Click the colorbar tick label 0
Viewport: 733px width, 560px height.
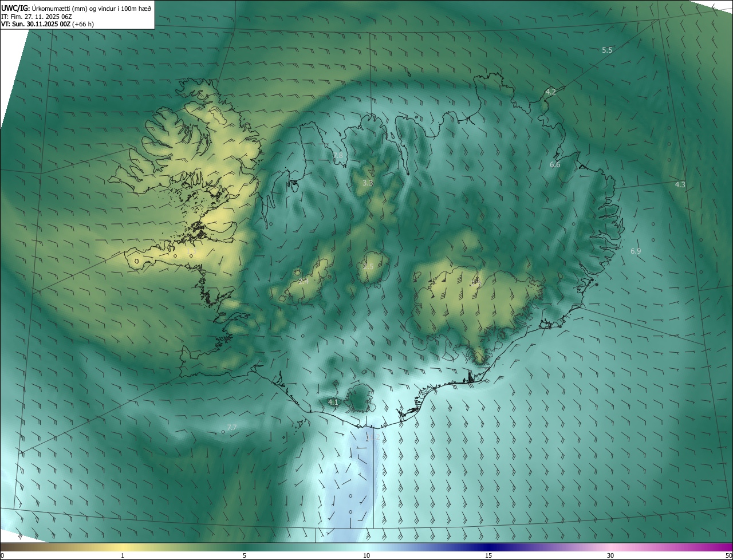point(2,555)
